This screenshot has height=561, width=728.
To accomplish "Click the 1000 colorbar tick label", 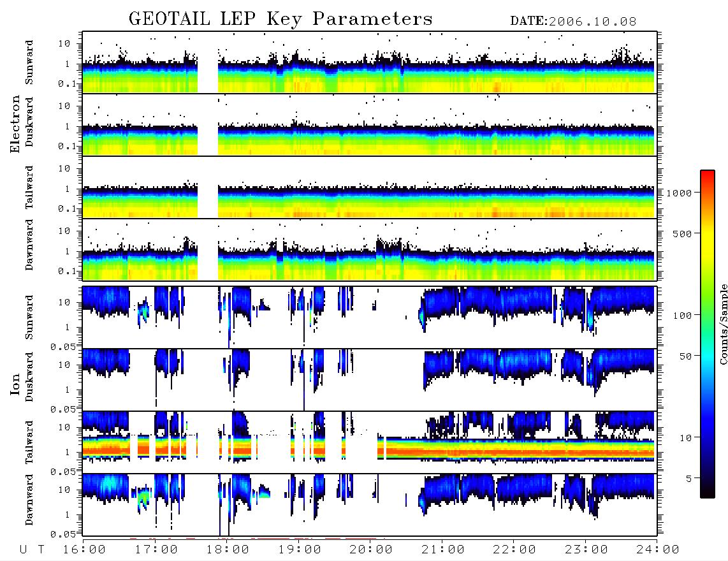I will 680,193.
